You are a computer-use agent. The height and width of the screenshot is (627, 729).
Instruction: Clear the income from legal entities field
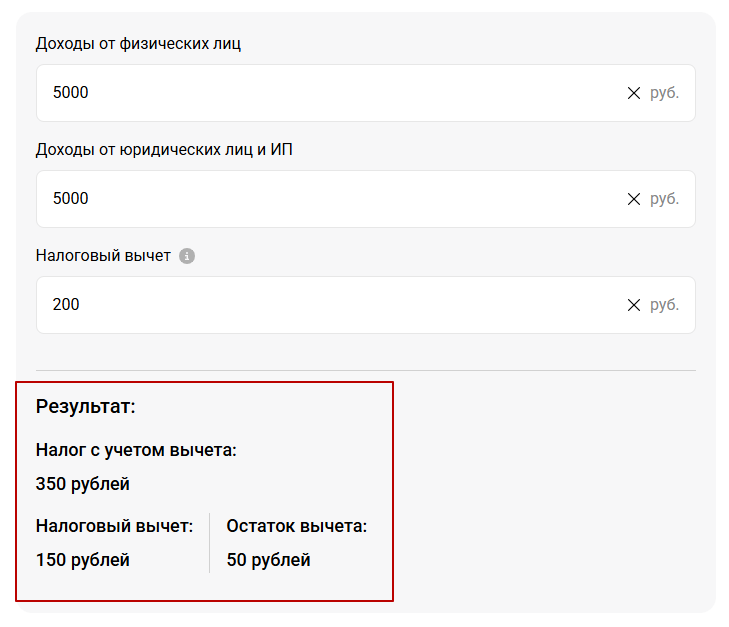(x=634, y=199)
